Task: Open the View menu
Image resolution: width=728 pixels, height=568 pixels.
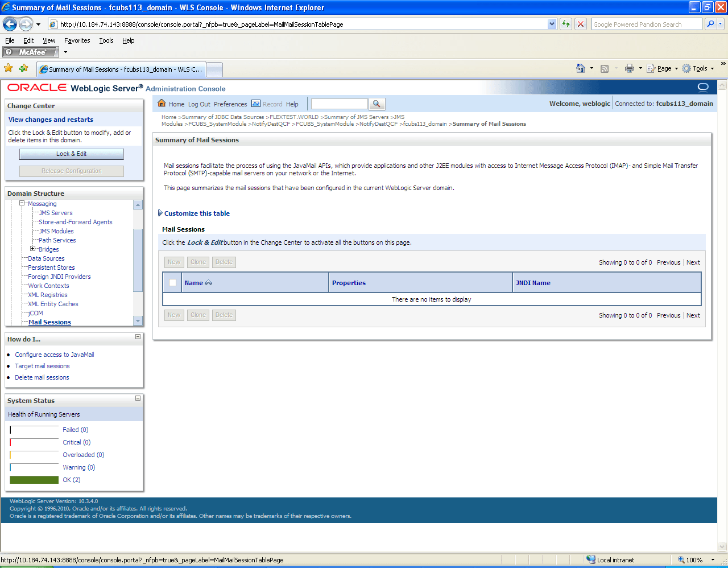Action: tap(49, 40)
